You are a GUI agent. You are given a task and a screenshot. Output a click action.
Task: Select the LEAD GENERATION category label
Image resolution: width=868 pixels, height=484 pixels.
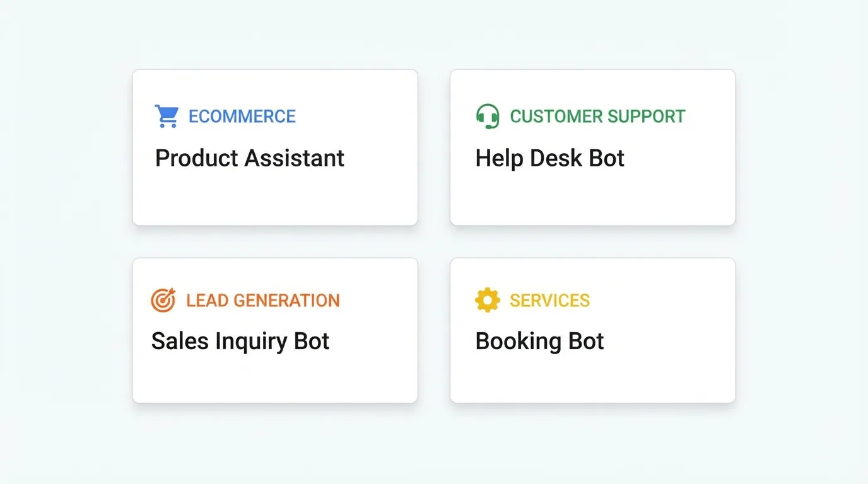tap(262, 301)
